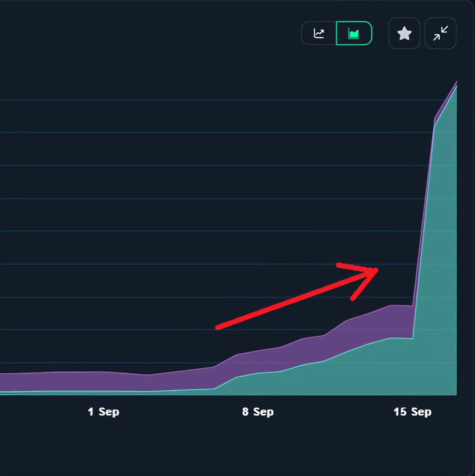Click the red arrow's pointed head

[x=376, y=269]
